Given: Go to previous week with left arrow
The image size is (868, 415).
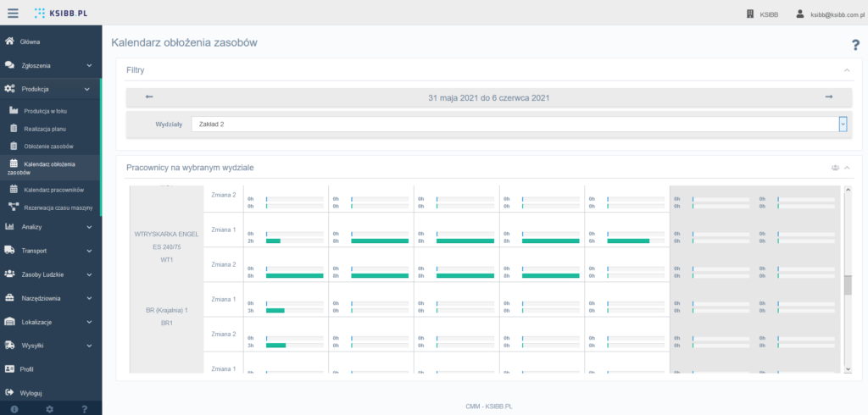Looking at the screenshot, I should pos(149,97).
